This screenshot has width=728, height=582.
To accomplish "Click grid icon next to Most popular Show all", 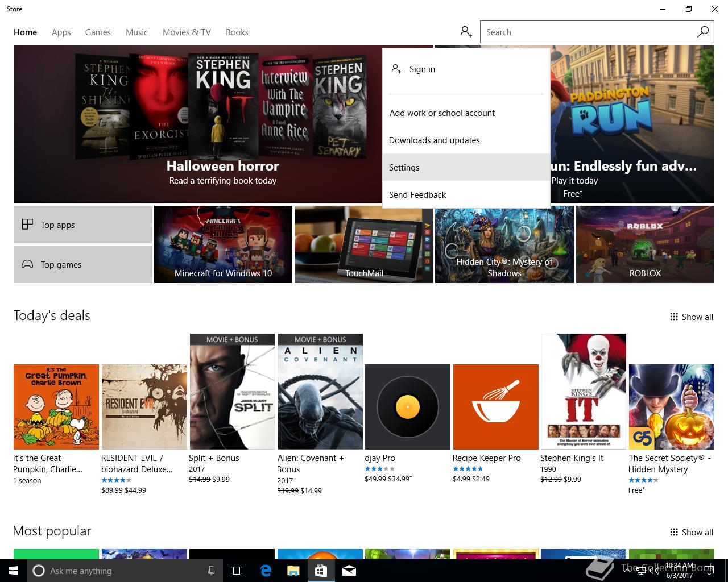I will point(674,532).
